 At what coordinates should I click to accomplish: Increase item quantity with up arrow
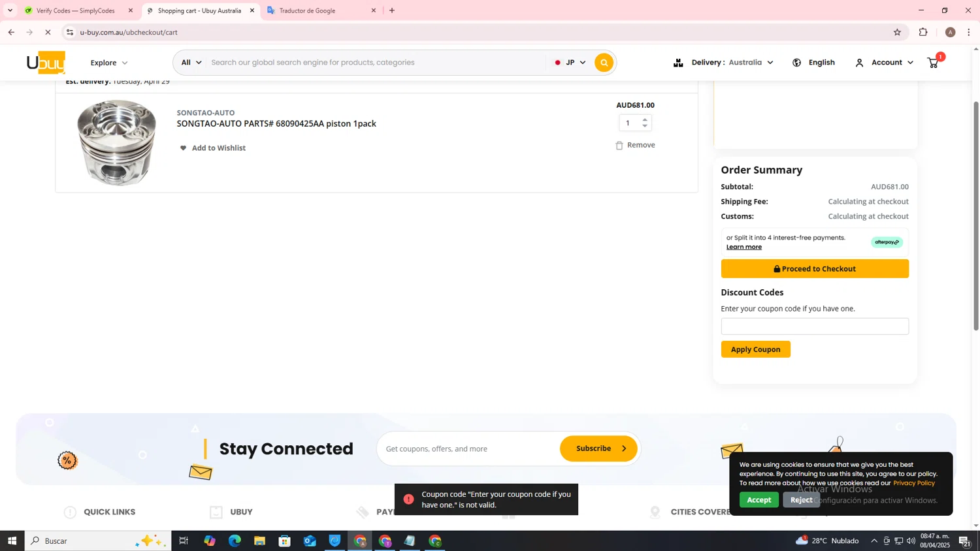tap(645, 119)
